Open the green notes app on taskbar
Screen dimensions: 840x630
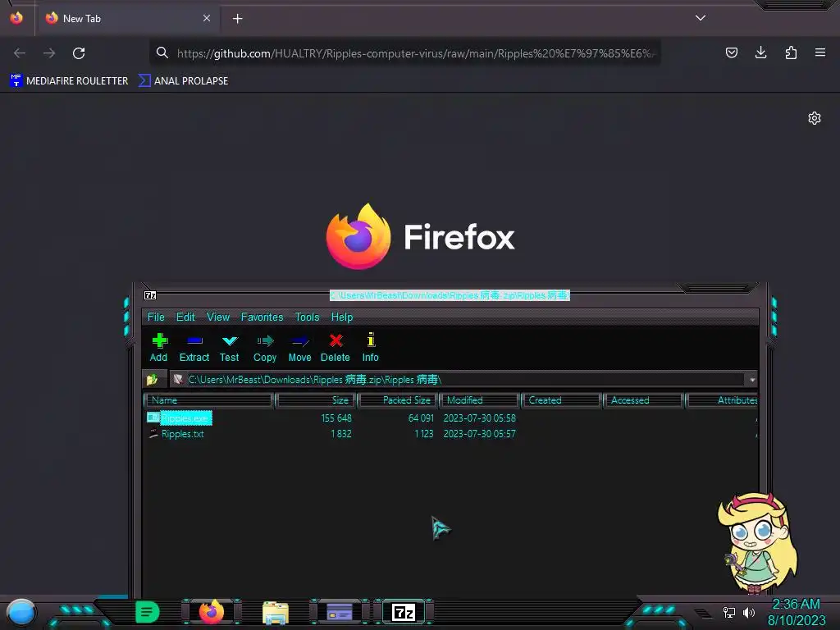148,612
